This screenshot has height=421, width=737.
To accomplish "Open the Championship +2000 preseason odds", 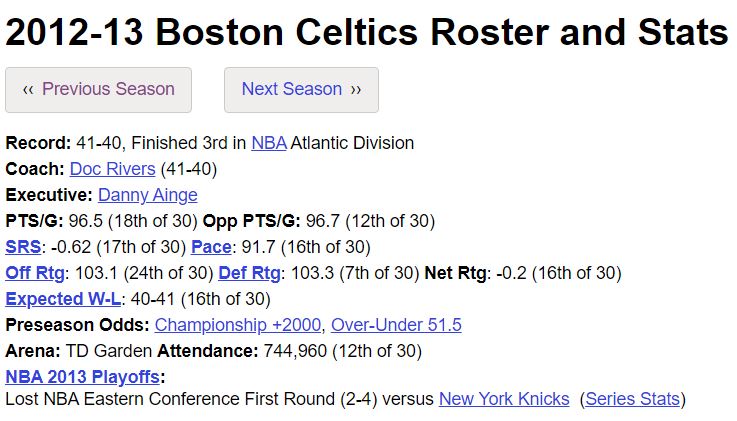I will (x=238, y=325).
